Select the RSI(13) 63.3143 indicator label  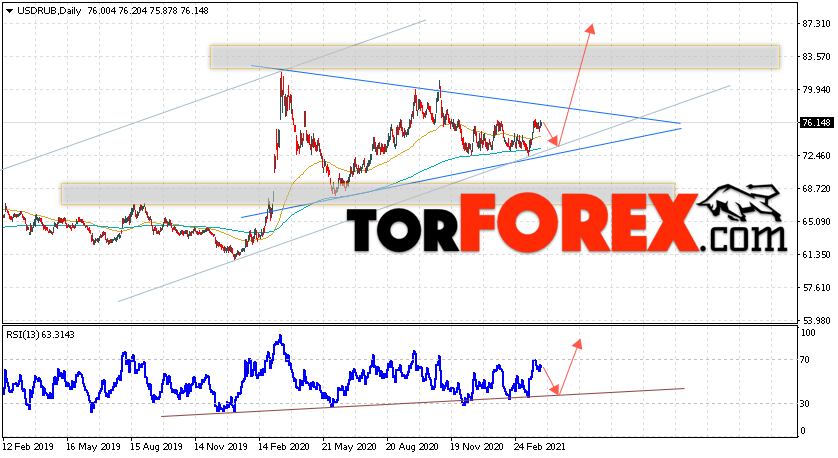pos(41,335)
